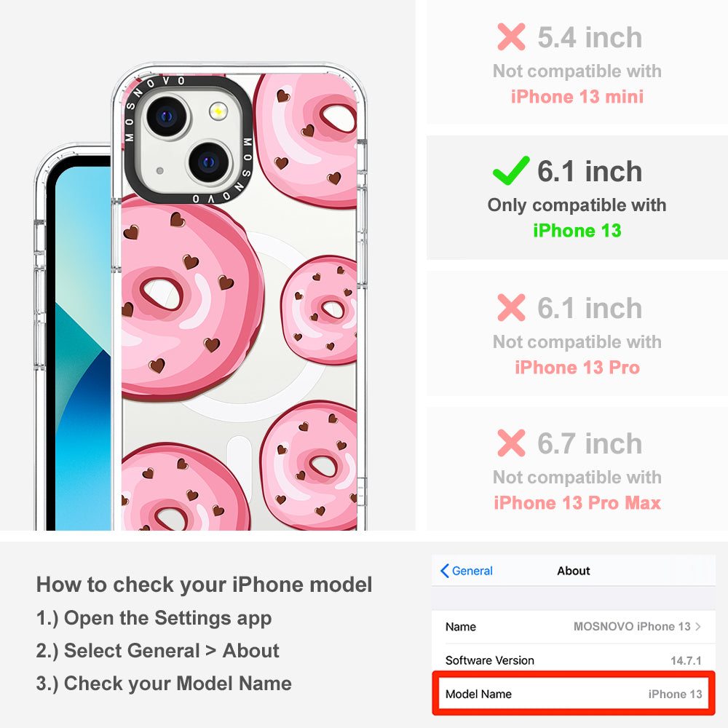Image resolution: width=728 pixels, height=728 pixels.
Task: Click the large pink donut on the case
Action: point(189,297)
